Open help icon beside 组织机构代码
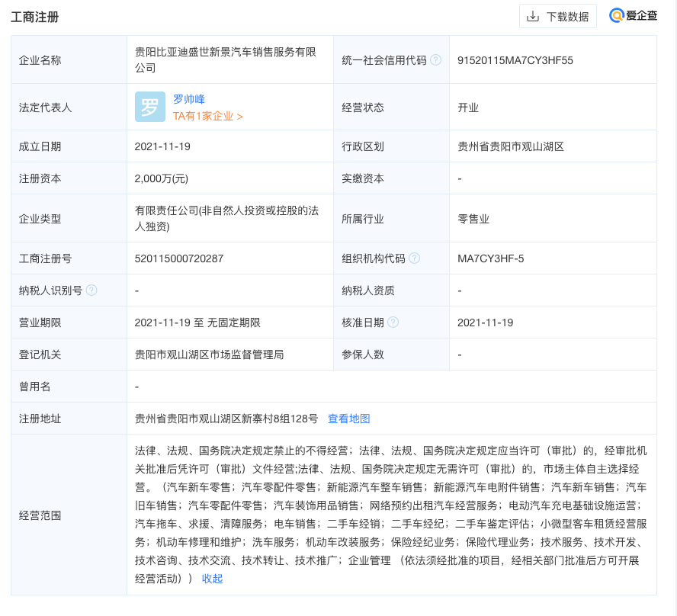Viewport: 677px width, 616px height. point(414,258)
